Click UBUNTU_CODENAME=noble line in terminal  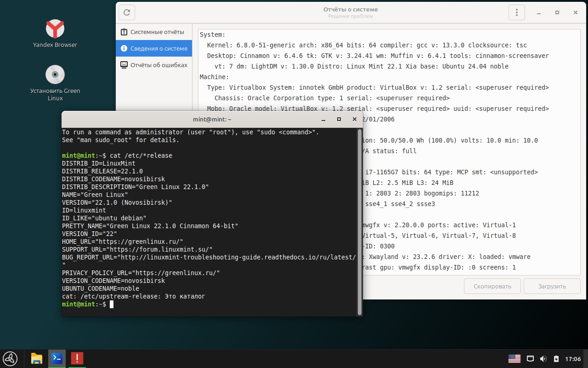tap(101, 288)
